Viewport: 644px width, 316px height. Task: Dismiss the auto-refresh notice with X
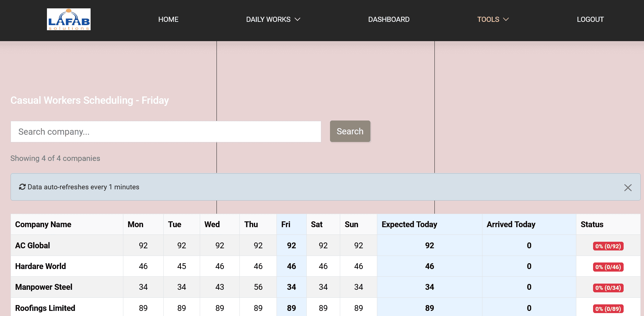[628, 187]
